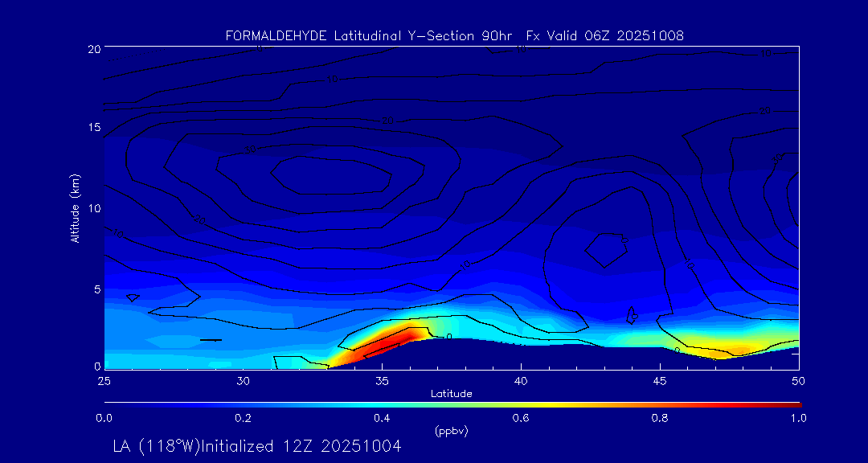Click the colorbar tick label "0.2"
The width and height of the screenshot is (868, 463).
244,418
